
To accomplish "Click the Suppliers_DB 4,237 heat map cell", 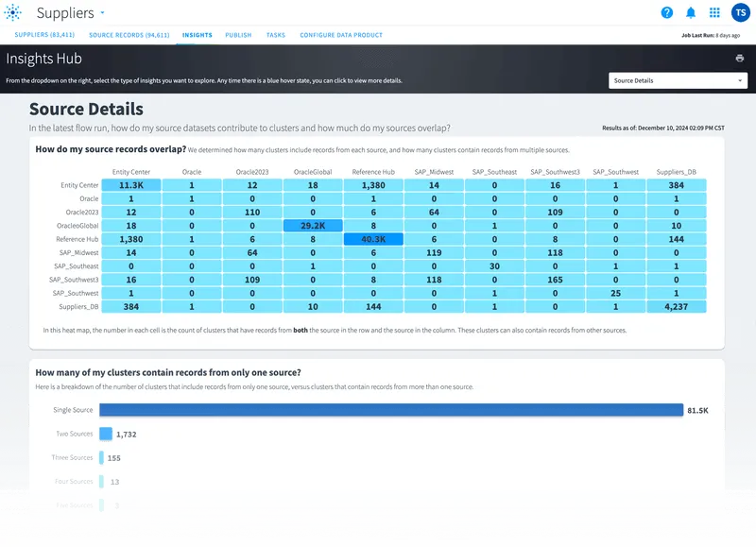I will point(677,306).
